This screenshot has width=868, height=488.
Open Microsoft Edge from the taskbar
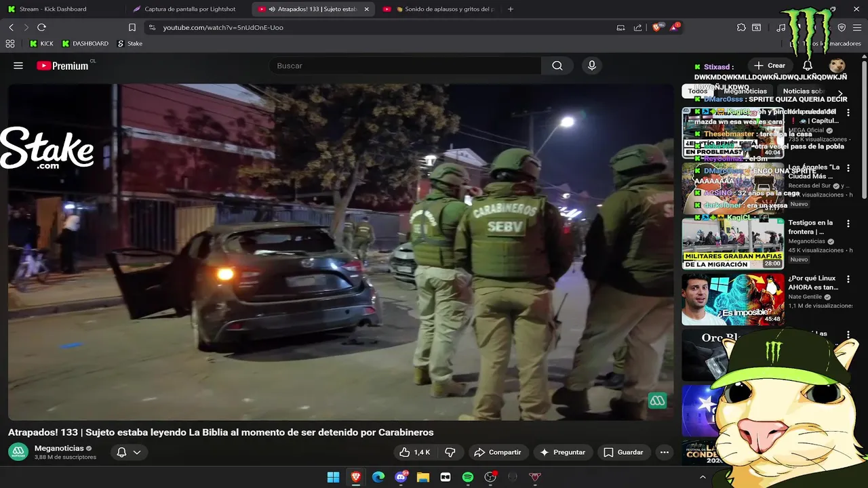(378, 477)
